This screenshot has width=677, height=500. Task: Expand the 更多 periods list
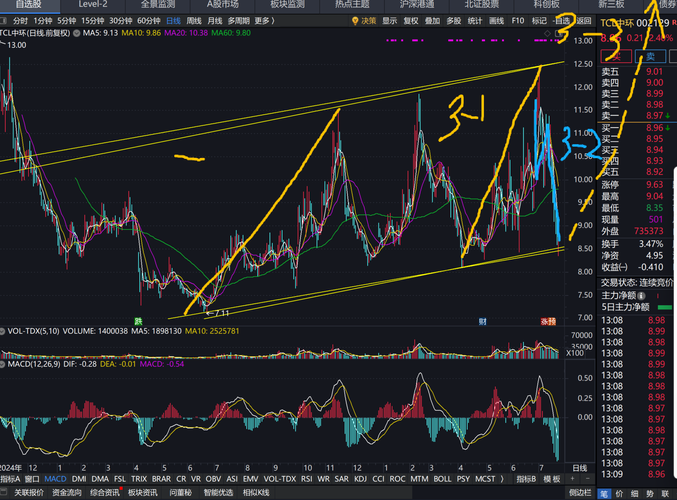[x=262, y=21]
